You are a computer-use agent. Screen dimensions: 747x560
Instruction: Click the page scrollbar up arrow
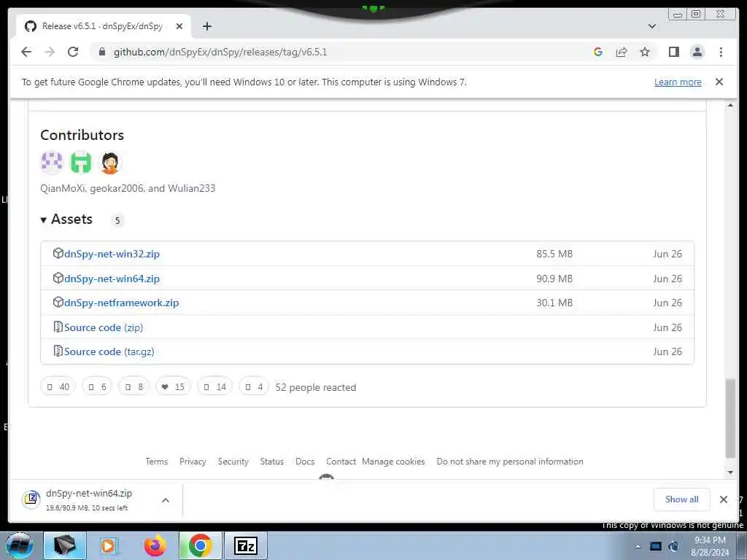tap(730, 105)
